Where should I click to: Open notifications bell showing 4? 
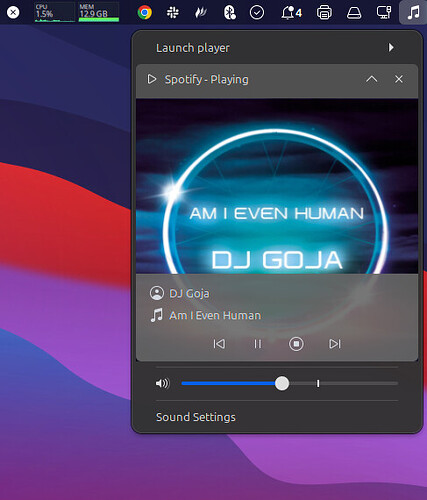(291, 13)
